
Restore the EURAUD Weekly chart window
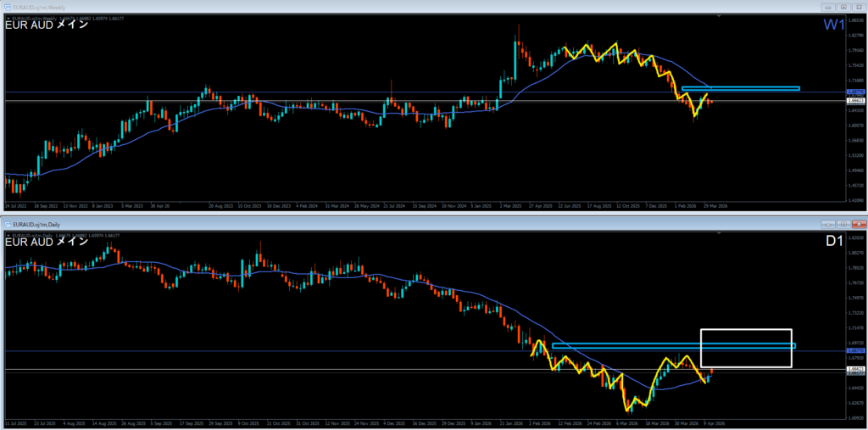[843, 7]
